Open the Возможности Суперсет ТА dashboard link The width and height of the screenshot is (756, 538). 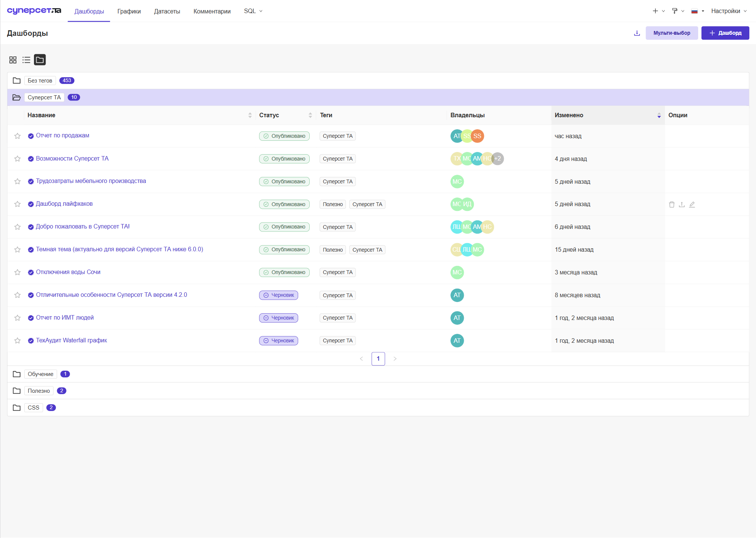(72, 158)
